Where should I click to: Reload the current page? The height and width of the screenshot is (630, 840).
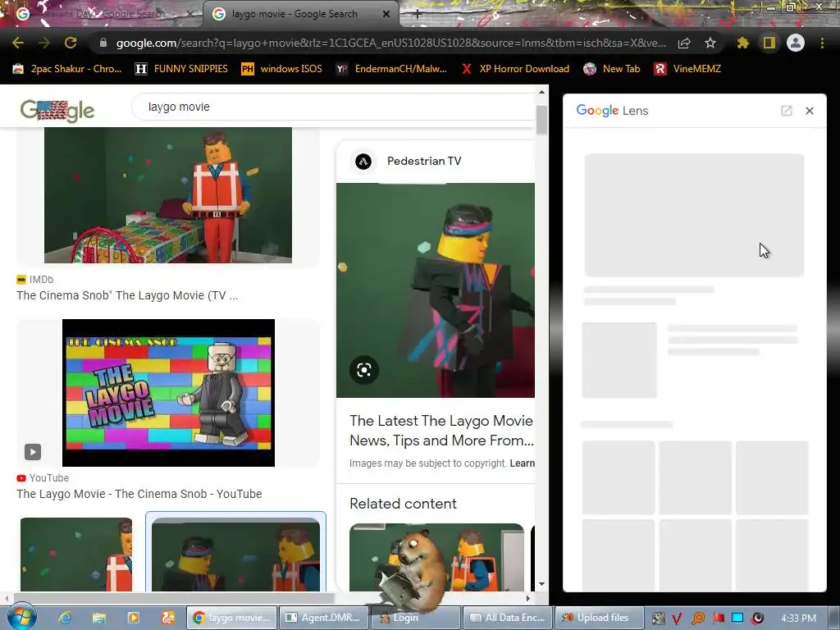tap(71, 43)
